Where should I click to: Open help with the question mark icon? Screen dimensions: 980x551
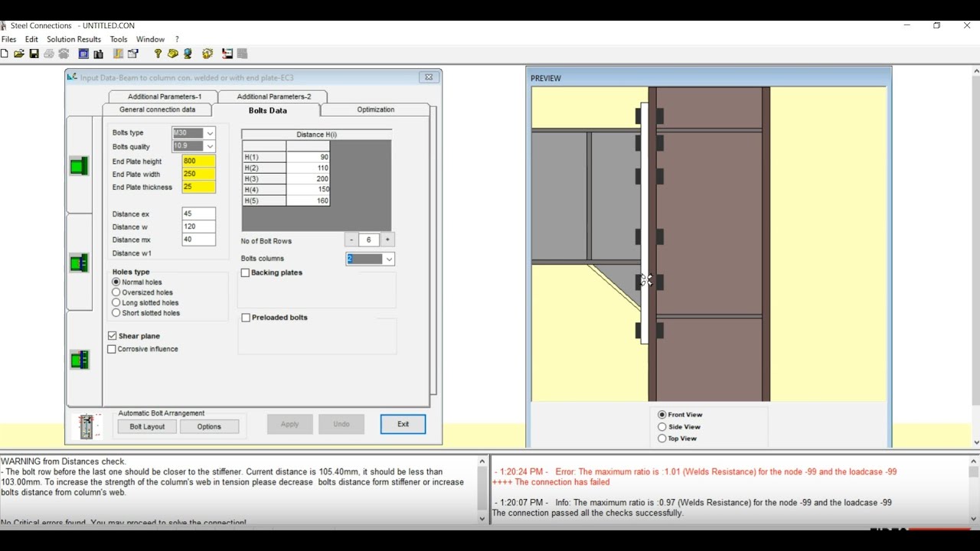click(x=158, y=54)
